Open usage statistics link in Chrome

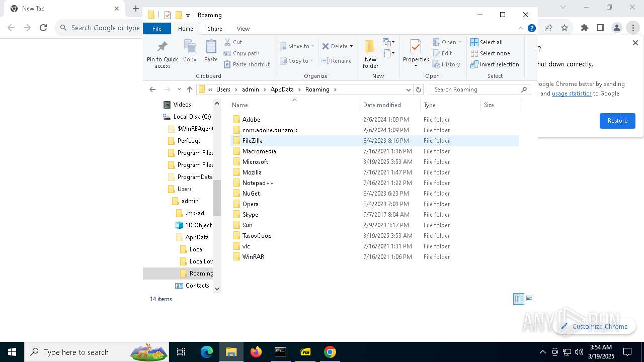coord(572,94)
